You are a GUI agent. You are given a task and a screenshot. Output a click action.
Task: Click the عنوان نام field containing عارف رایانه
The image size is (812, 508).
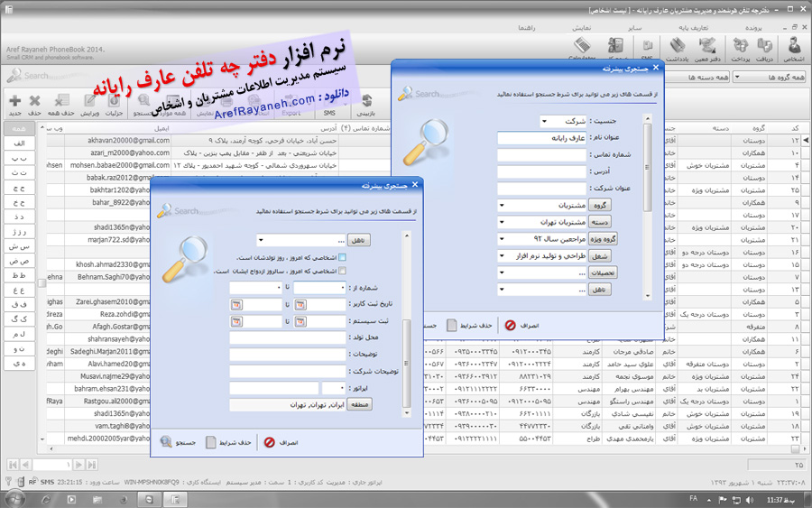click(541, 138)
